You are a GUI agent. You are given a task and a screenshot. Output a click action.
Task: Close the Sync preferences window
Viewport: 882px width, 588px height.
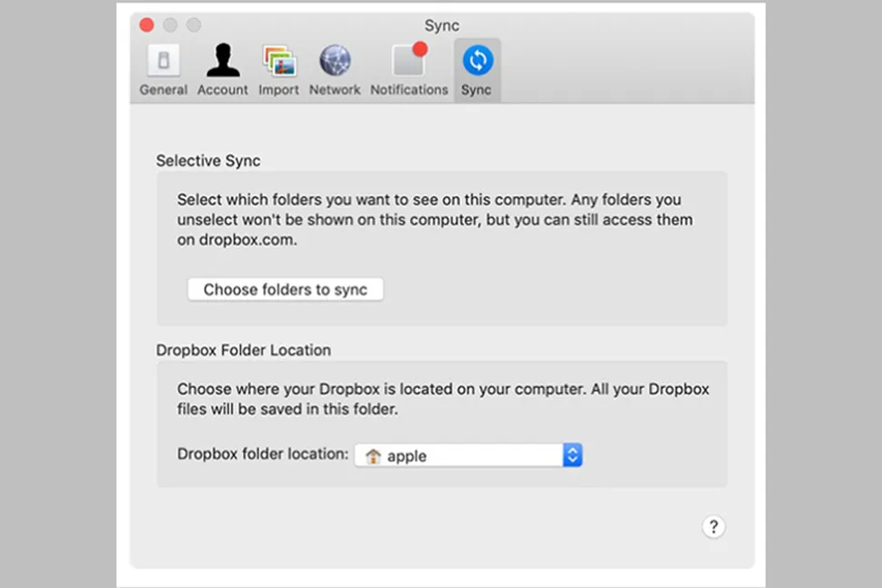click(146, 25)
